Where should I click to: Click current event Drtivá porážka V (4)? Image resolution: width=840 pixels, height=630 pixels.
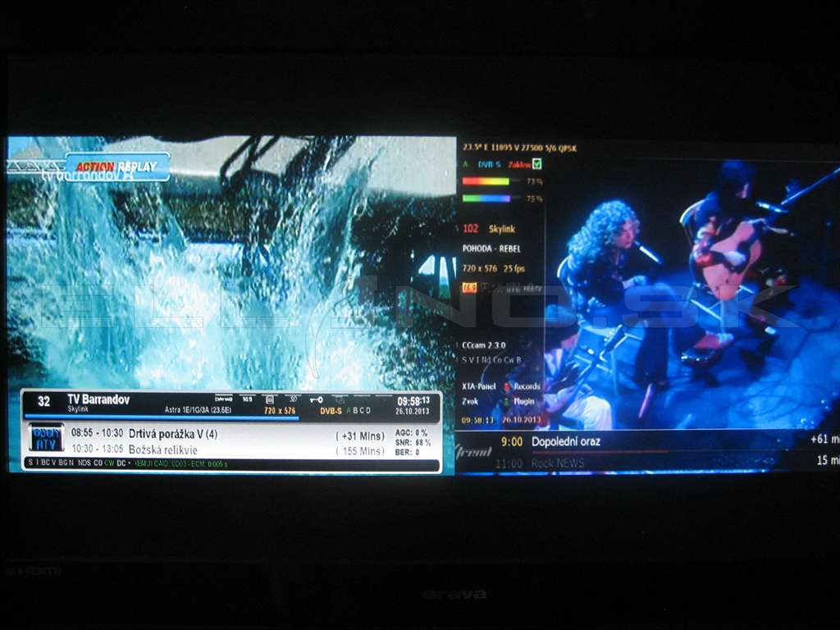173,434
